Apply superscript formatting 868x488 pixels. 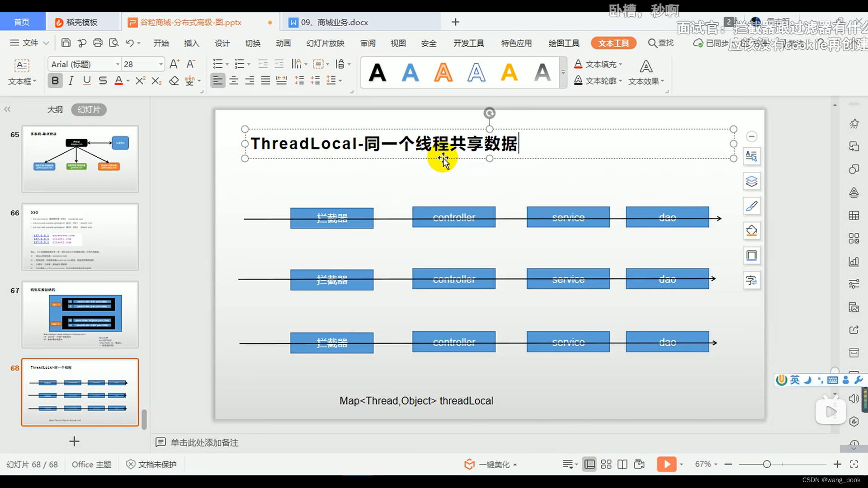141,80
